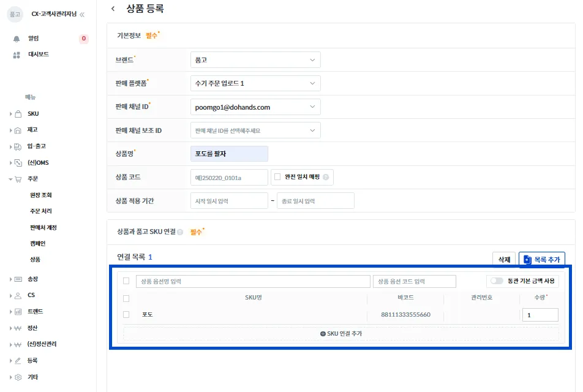Check the box beside 상품 옵션명 입력

pos(126,281)
